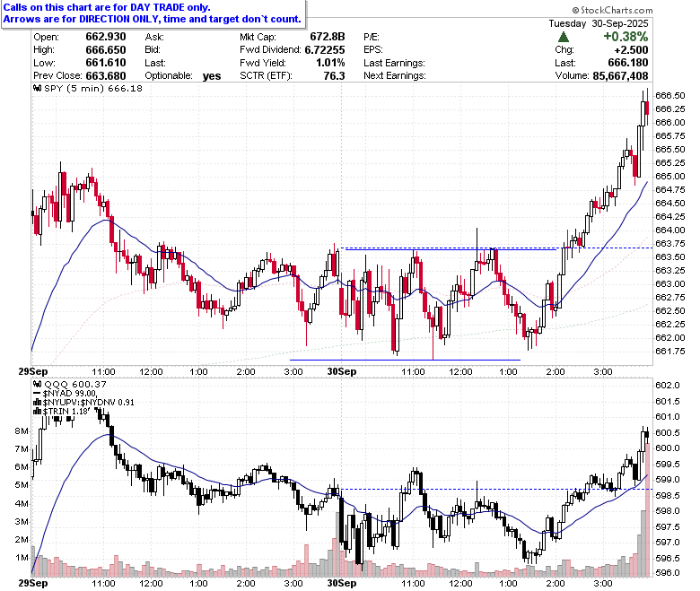Click the 666.50 price axis label
The image size is (700, 591).
[x=670, y=95]
